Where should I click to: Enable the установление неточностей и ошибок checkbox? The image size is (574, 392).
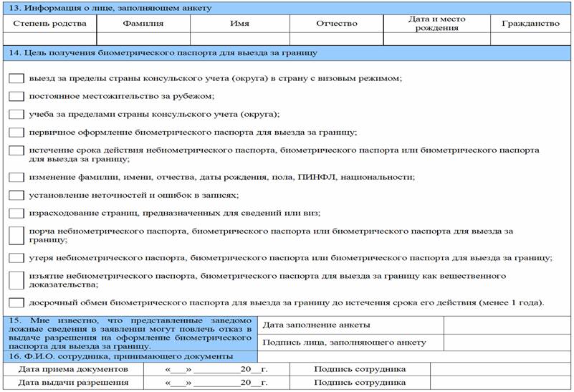point(16,195)
